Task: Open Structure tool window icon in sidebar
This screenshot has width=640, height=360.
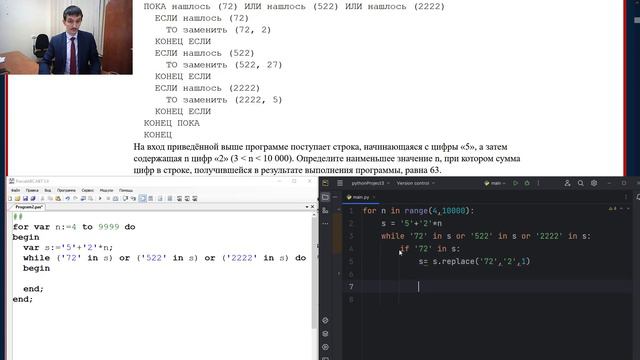Action: pyautogui.click(x=325, y=211)
